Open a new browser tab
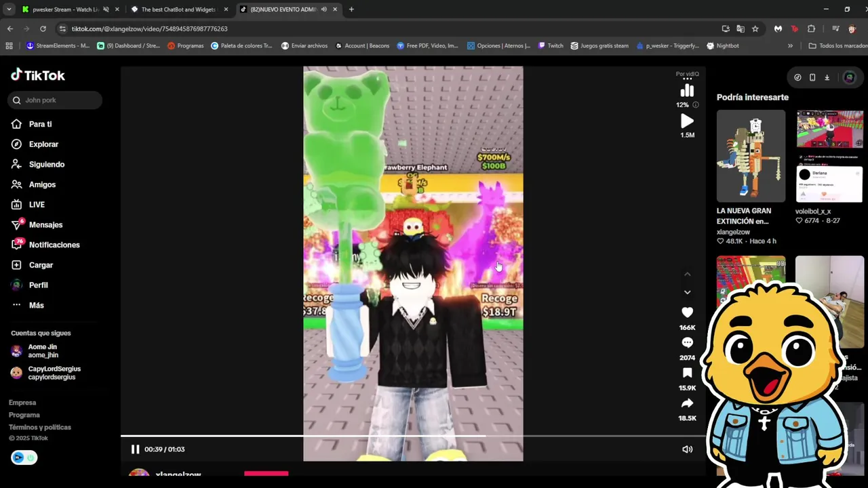This screenshot has width=868, height=488. (351, 9)
